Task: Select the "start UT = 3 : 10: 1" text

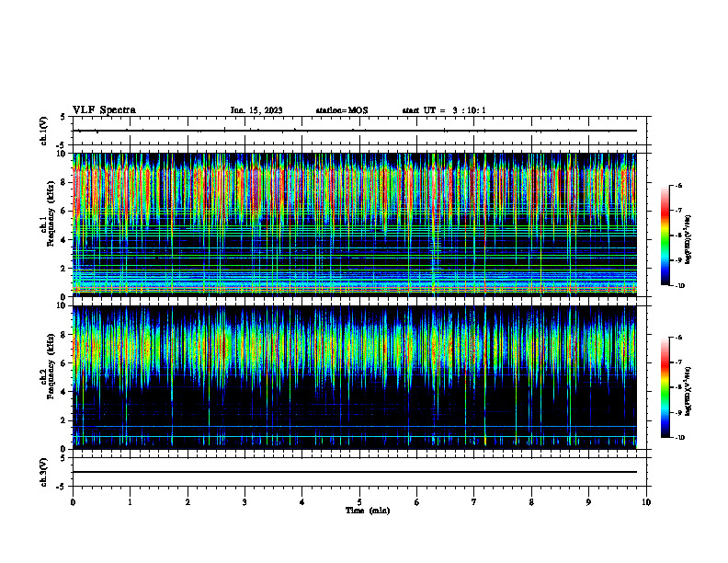Action: [444, 110]
